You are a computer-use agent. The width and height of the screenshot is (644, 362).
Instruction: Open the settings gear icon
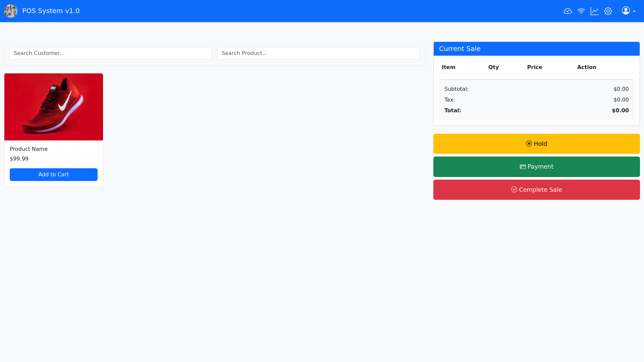[x=608, y=11]
